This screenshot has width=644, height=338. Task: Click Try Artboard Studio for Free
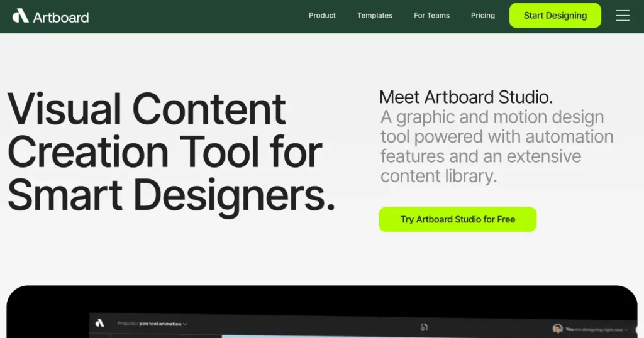[458, 219]
